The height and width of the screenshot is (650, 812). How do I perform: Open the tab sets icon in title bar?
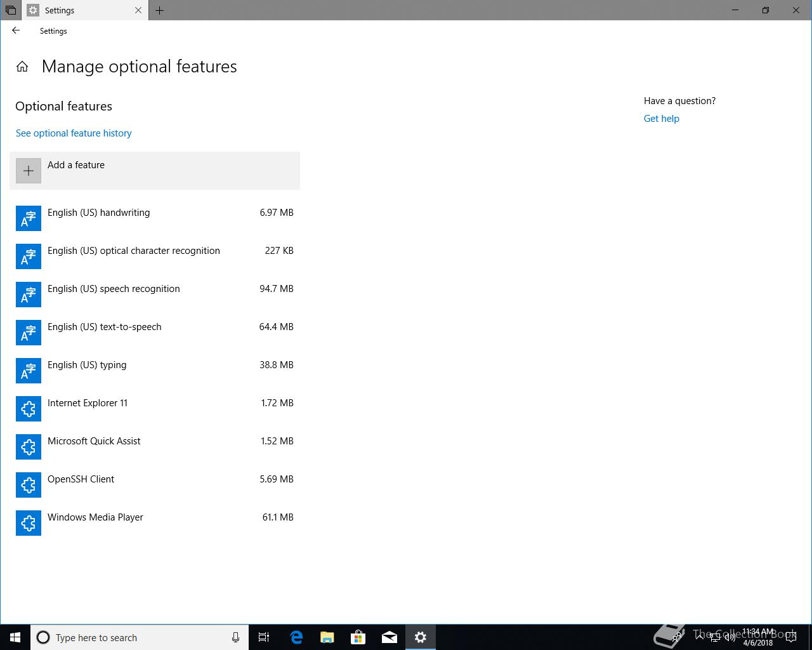click(11, 10)
